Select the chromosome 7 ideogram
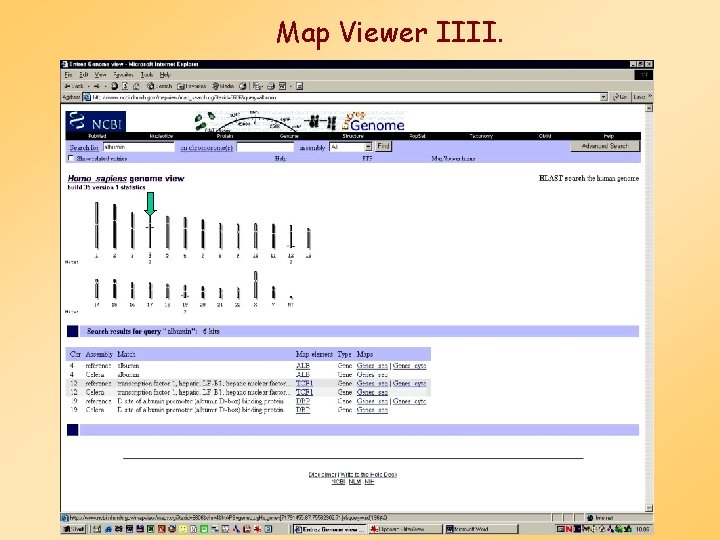Screen dimensions: 720x540 202,234
